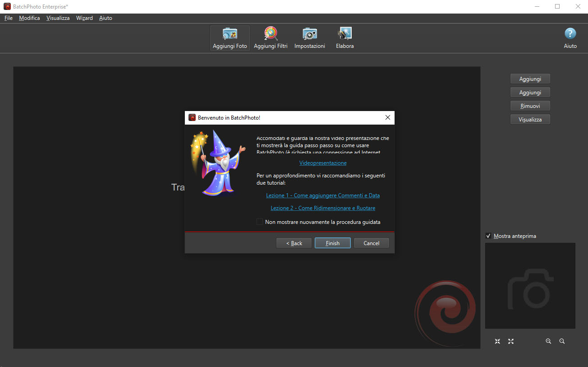Image resolution: width=588 pixels, height=367 pixels.
Task: Open Lezione 1 - Come aggiungere Commenti e Data
Action: pyautogui.click(x=323, y=195)
